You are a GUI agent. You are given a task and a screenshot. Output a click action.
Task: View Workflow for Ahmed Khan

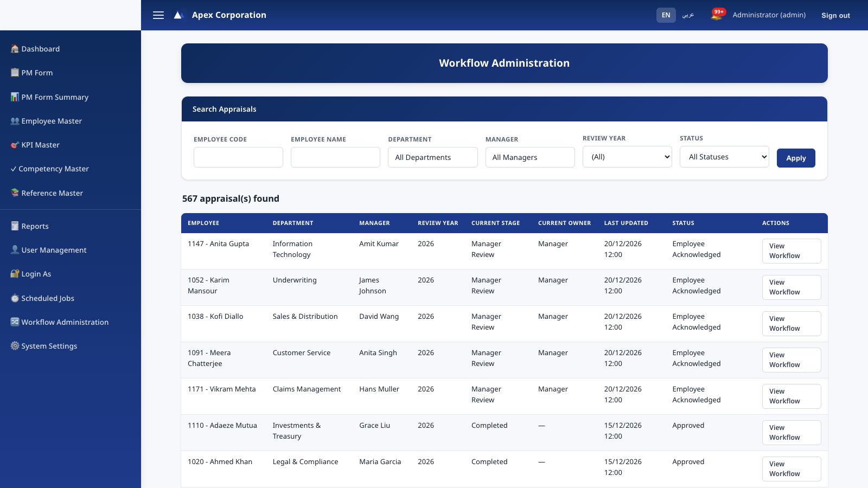(x=792, y=469)
